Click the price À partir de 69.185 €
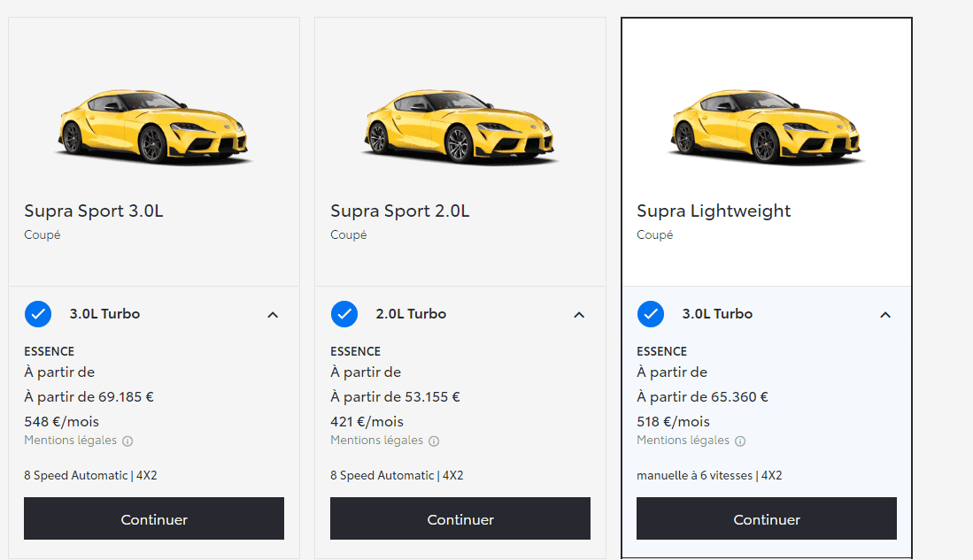 click(89, 397)
